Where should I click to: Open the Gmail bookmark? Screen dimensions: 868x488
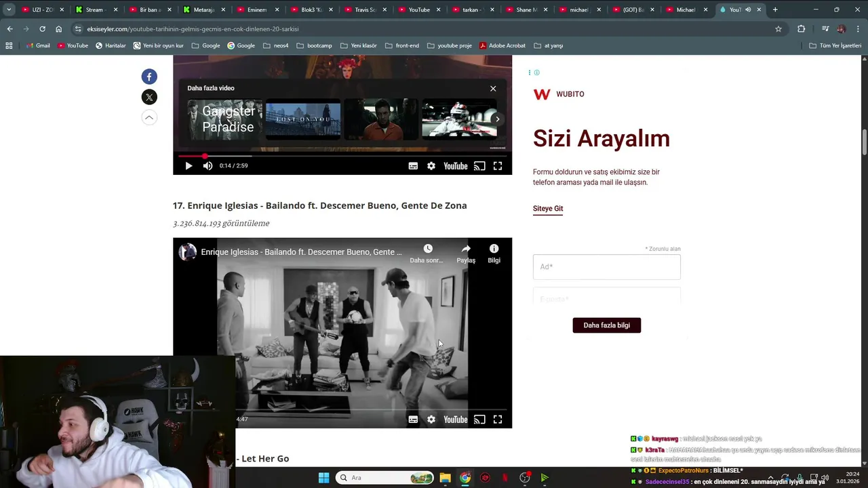click(x=38, y=45)
